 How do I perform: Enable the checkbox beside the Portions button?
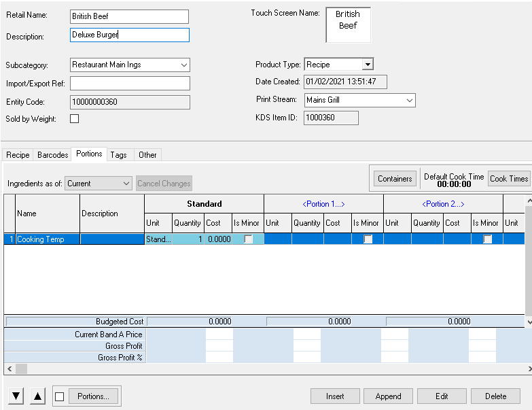pos(60,396)
